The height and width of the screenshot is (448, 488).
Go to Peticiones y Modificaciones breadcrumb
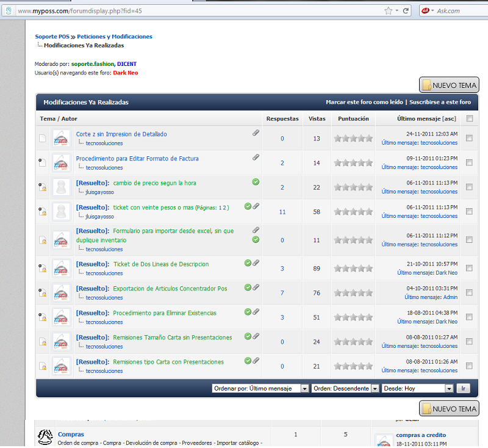[115, 37]
